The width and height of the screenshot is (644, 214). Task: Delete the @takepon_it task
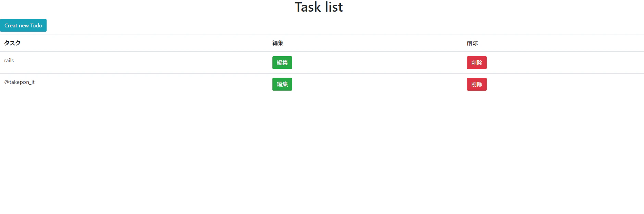(x=477, y=84)
